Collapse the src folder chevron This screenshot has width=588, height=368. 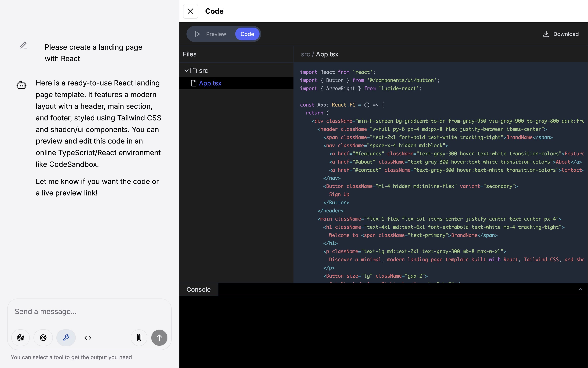point(186,71)
